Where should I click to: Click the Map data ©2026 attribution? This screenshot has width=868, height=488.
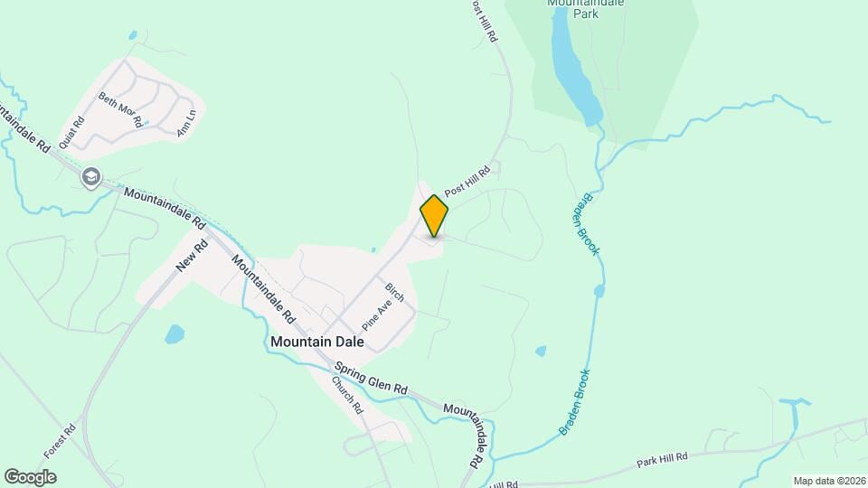[x=830, y=482]
